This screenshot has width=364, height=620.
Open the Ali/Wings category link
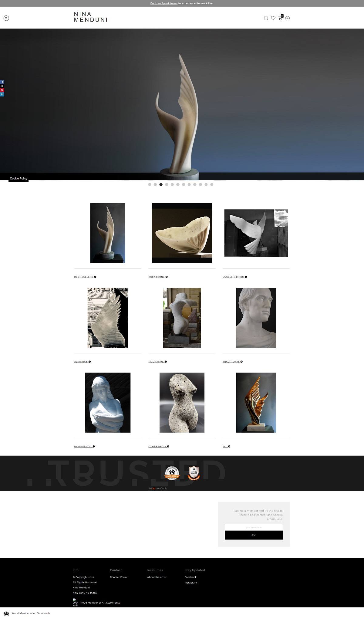(x=83, y=362)
